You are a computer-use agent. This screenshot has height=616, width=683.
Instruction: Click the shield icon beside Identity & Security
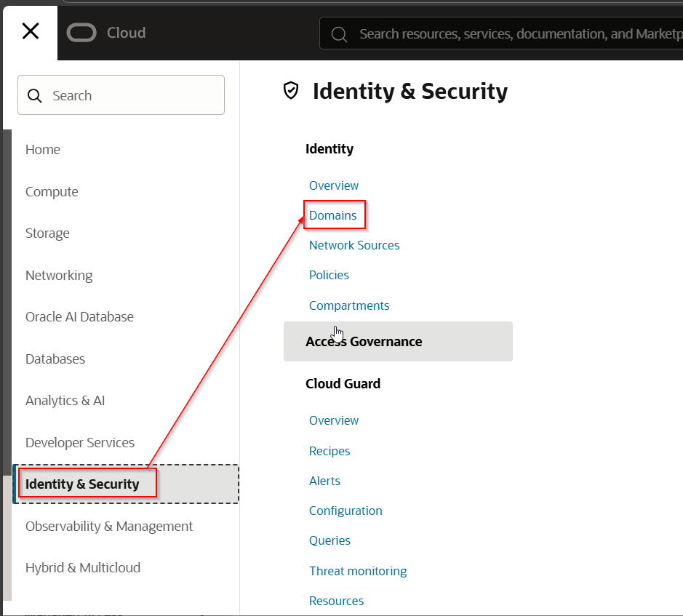click(x=291, y=91)
